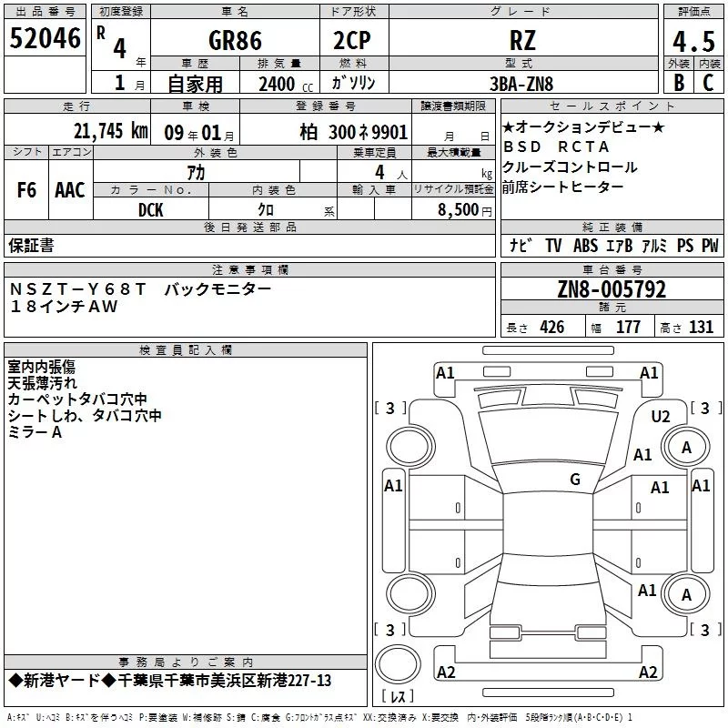
Task: Click the color number DCK
Action: (x=151, y=210)
